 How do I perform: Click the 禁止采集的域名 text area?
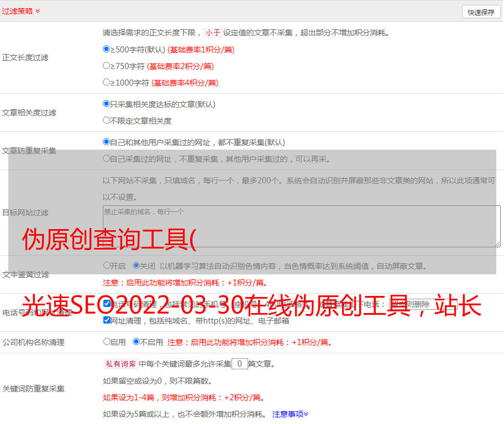click(x=301, y=226)
